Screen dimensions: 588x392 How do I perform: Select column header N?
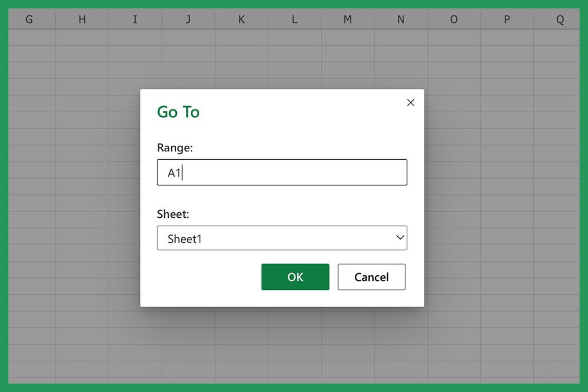coord(400,19)
